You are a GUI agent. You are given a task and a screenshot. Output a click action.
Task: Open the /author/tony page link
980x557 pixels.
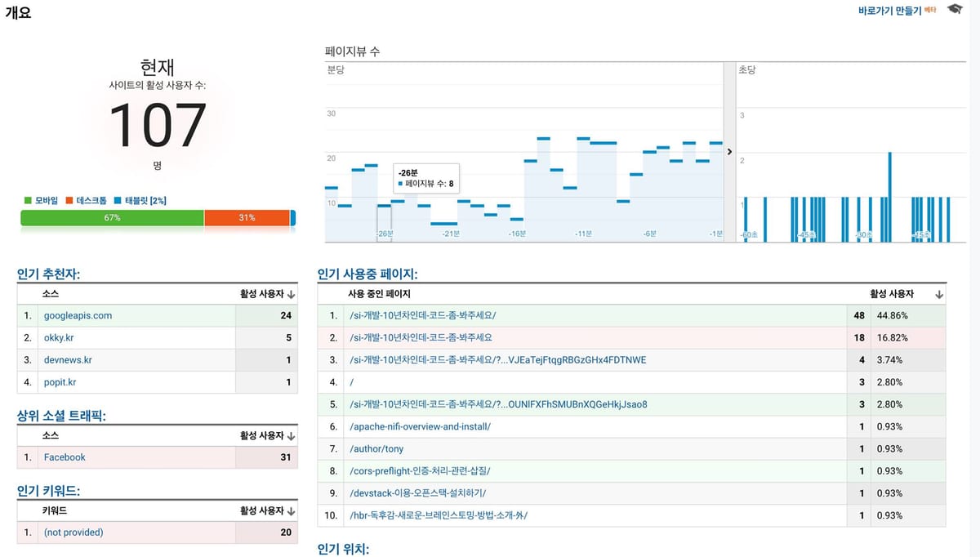point(376,448)
